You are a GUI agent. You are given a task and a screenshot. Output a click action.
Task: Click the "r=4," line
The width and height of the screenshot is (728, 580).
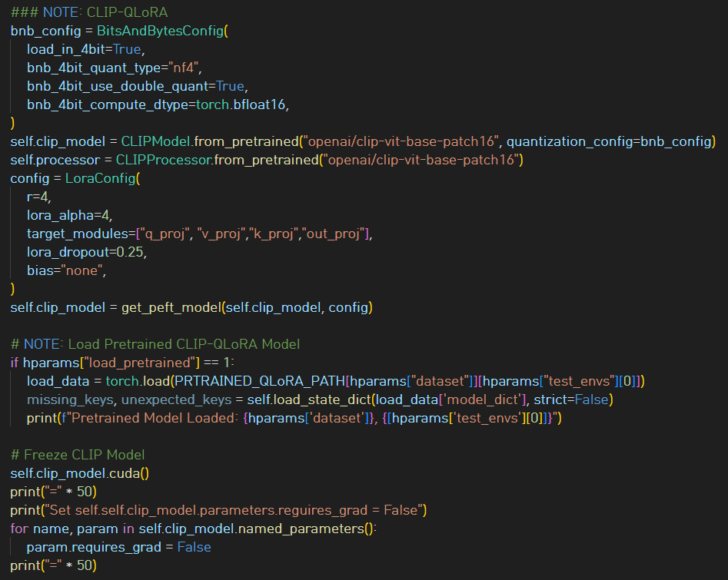click(x=39, y=197)
